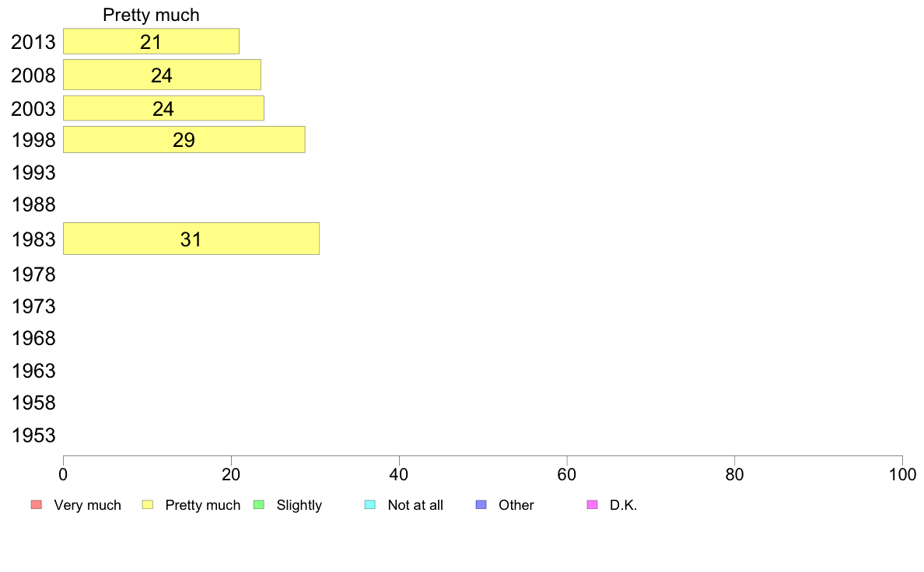Select the 1983 bar showing 31

pos(191,239)
